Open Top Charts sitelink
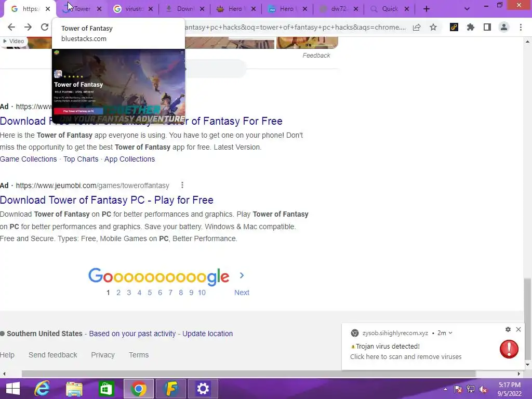Image resolution: width=532 pixels, height=399 pixels. (81, 159)
